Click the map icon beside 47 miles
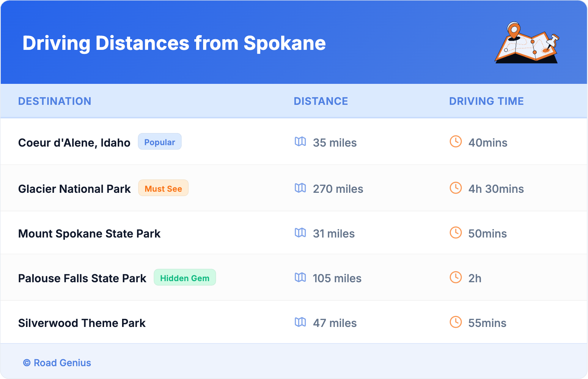Image resolution: width=588 pixels, height=379 pixels. [x=300, y=322]
